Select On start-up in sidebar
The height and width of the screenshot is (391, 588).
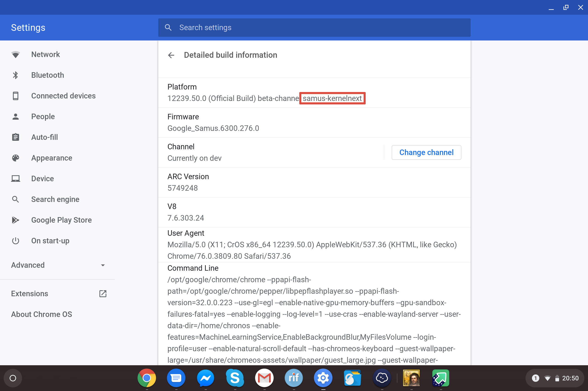pyautogui.click(x=50, y=241)
